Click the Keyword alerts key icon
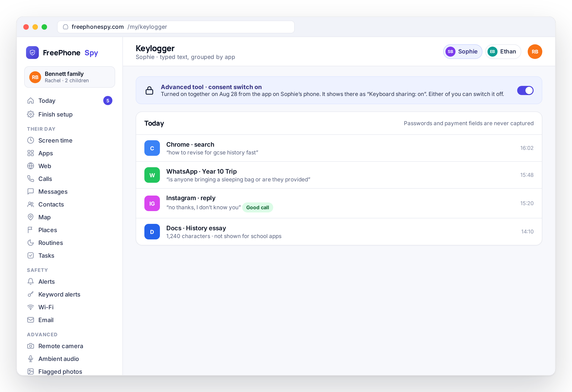 [x=31, y=294]
